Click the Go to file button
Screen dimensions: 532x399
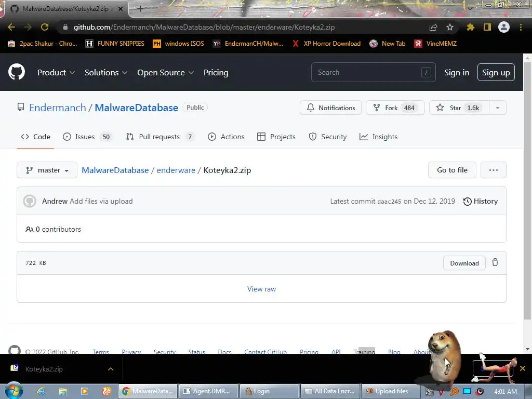[x=452, y=170]
